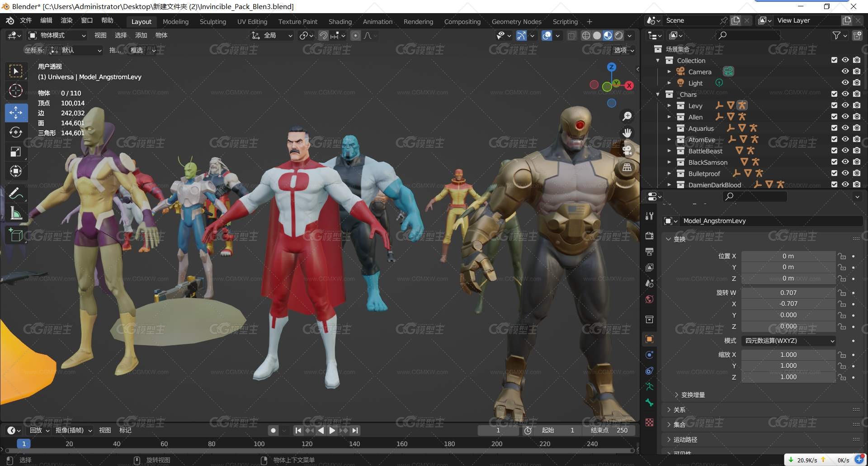Open the Scene properties tab

(650, 283)
